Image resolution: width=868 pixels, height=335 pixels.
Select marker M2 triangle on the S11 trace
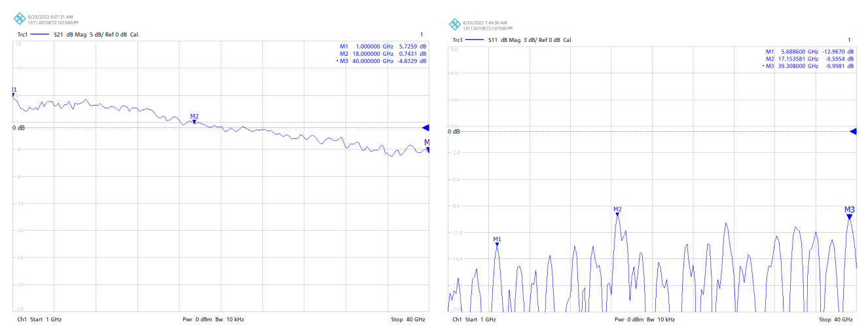617,214
